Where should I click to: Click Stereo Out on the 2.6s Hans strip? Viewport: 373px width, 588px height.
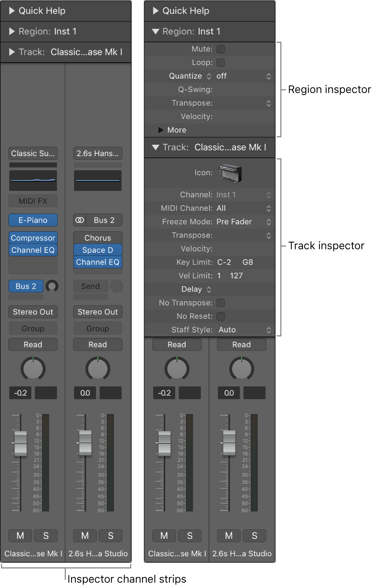click(98, 312)
